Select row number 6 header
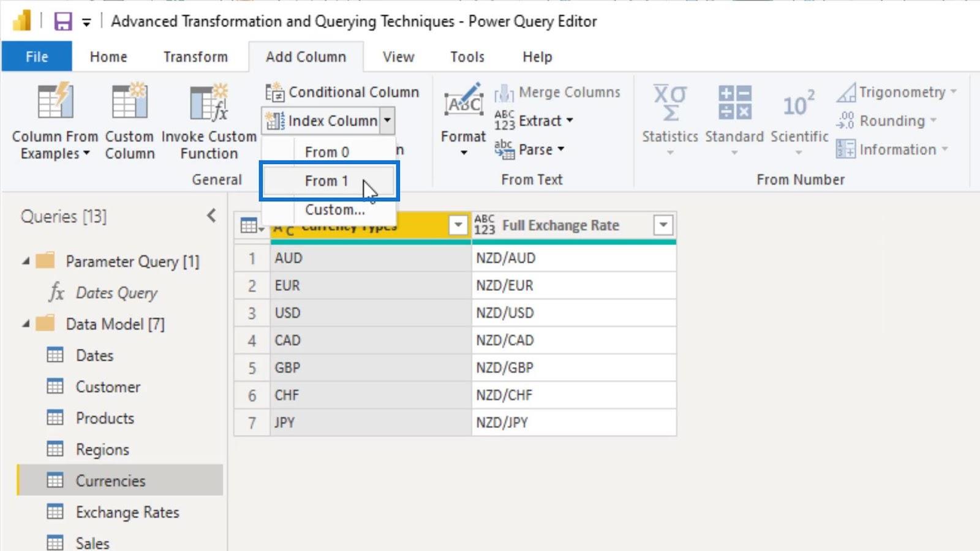The width and height of the screenshot is (980, 551). pyautogui.click(x=252, y=395)
